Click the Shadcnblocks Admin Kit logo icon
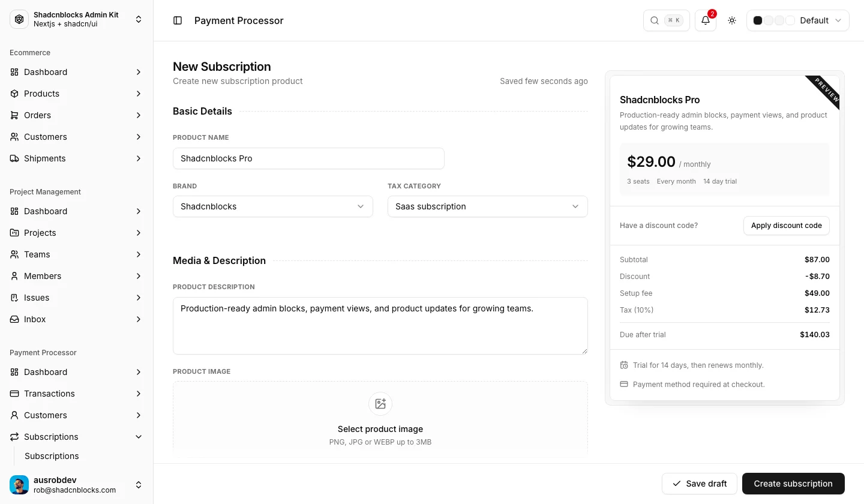This screenshot has height=504, width=864. coord(19,19)
